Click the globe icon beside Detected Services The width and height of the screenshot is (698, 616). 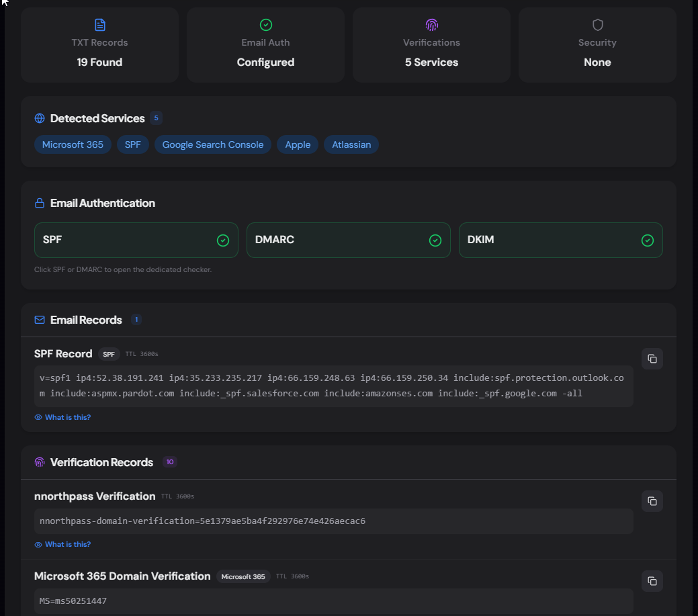coord(40,118)
